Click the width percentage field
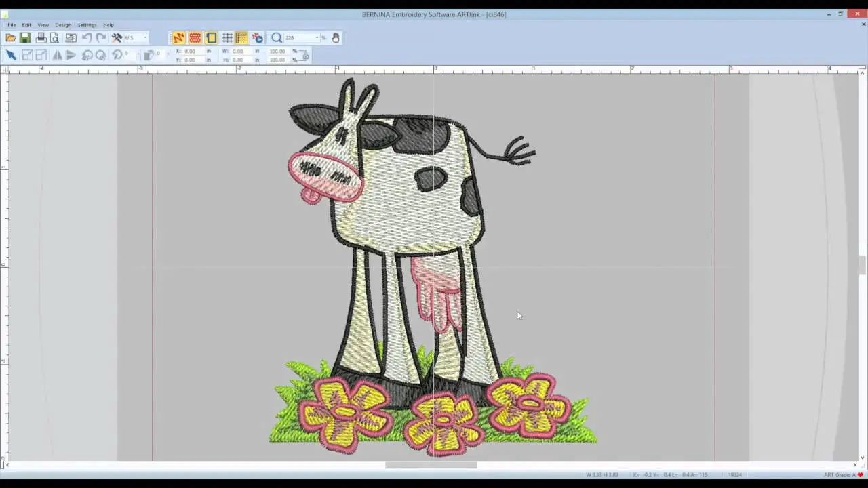Screen dimensions: 868x488 click(x=279, y=52)
